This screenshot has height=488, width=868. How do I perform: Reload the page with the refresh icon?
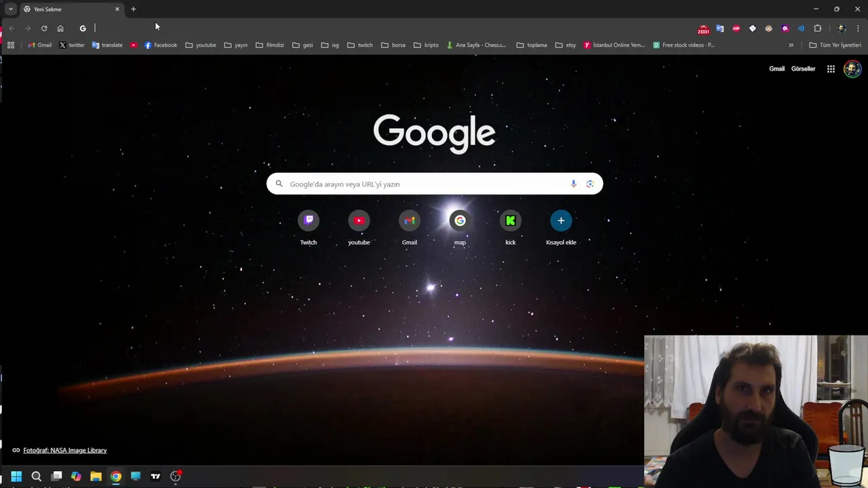coord(44,28)
